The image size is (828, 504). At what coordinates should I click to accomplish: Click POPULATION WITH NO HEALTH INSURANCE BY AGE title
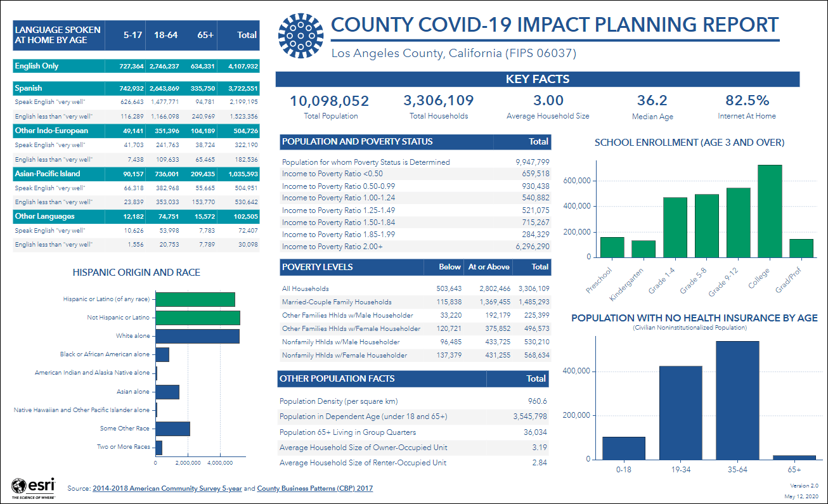(x=694, y=318)
